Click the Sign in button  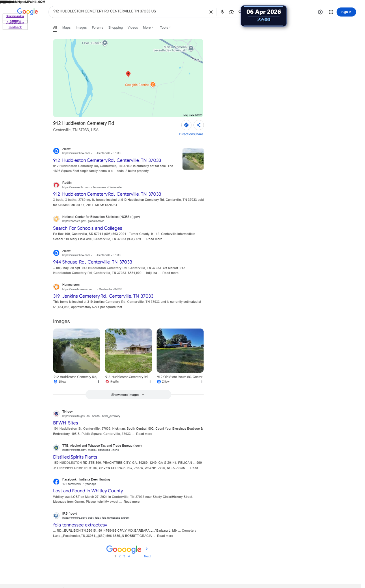pyautogui.click(x=346, y=12)
